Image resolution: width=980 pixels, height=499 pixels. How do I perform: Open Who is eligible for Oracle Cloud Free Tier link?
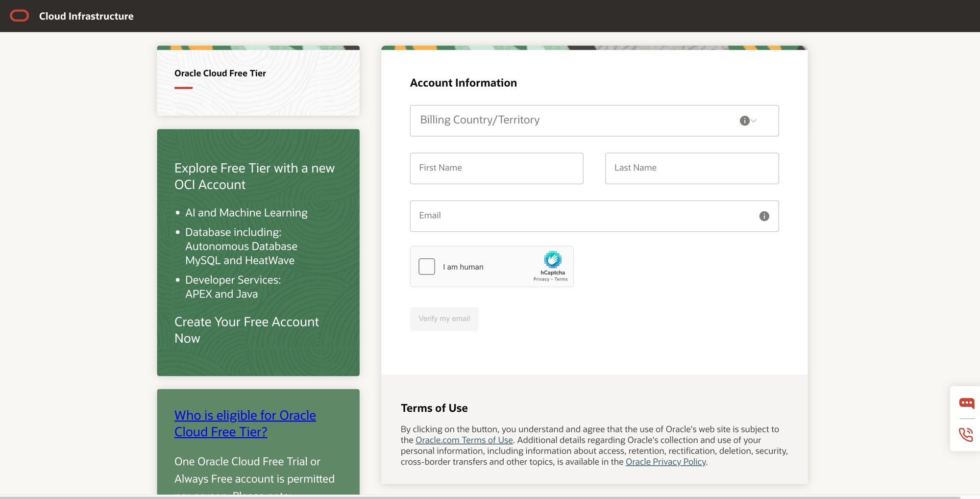click(245, 424)
